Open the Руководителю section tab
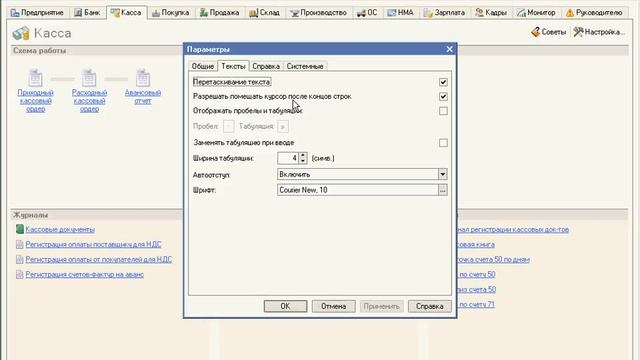 click(594, 13)
